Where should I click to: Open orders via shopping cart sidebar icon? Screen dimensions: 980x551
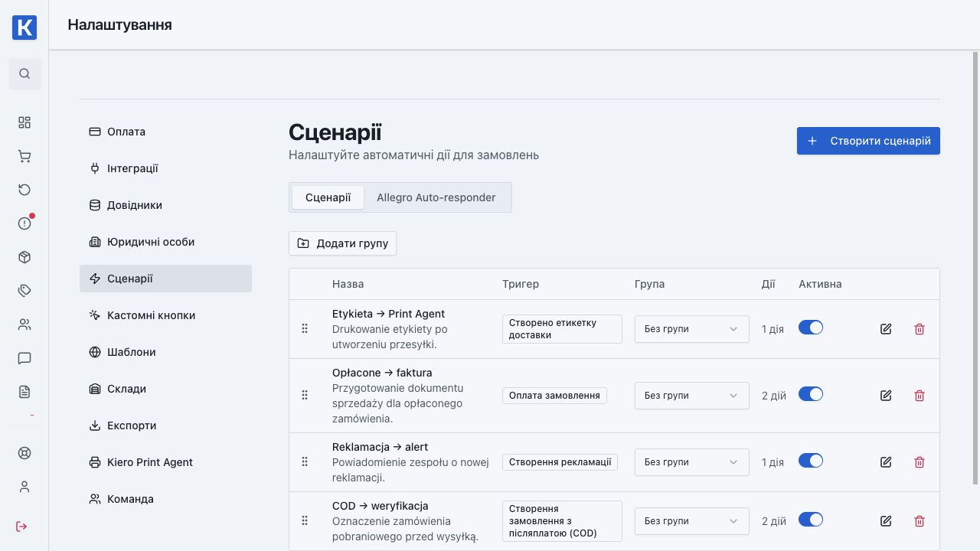point(24,156)
